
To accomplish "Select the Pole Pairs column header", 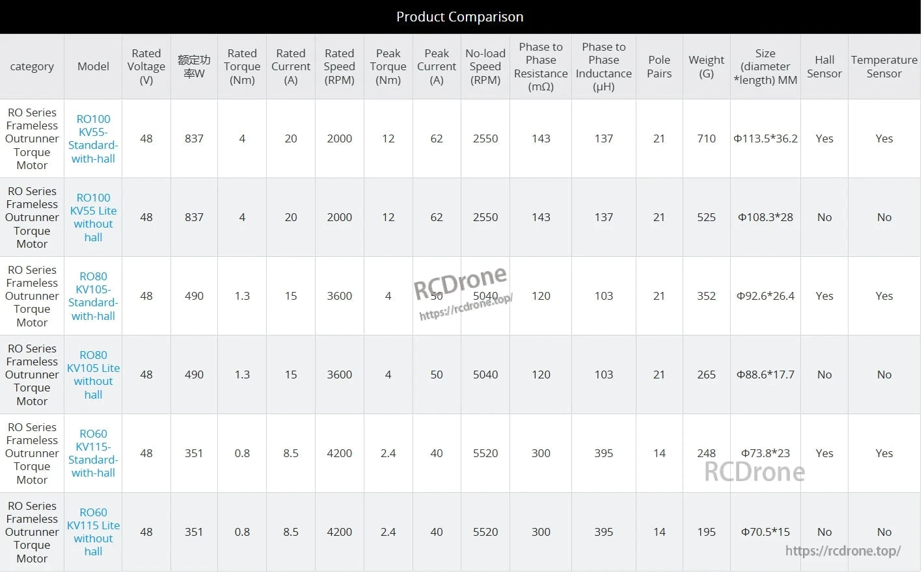I will click(x=659, y=66).
